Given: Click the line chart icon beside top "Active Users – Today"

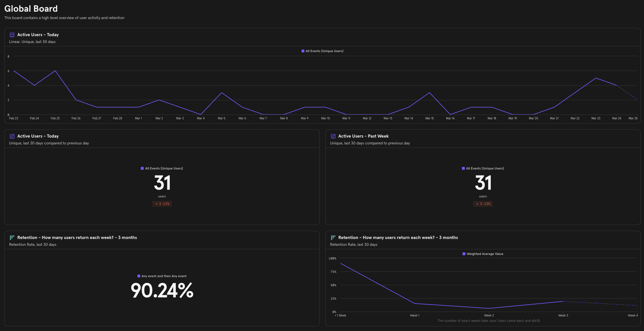Looking at the screenshot, I should tap(12, 34).
